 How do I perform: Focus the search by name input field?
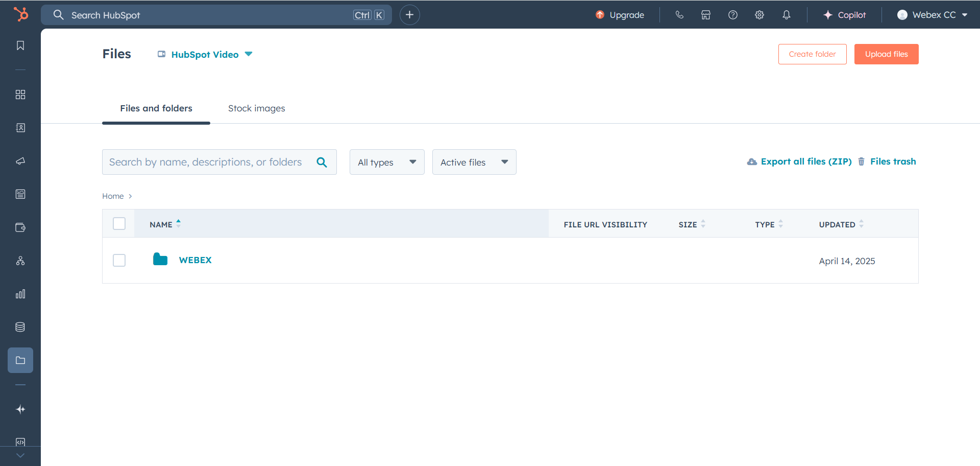207,162
